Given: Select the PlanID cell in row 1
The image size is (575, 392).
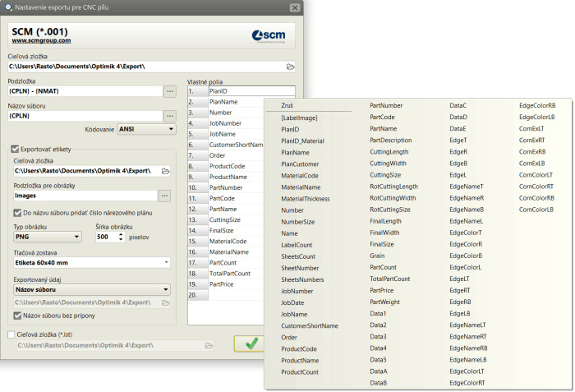Looking at the screenshot, I should [x=251, y=91].
